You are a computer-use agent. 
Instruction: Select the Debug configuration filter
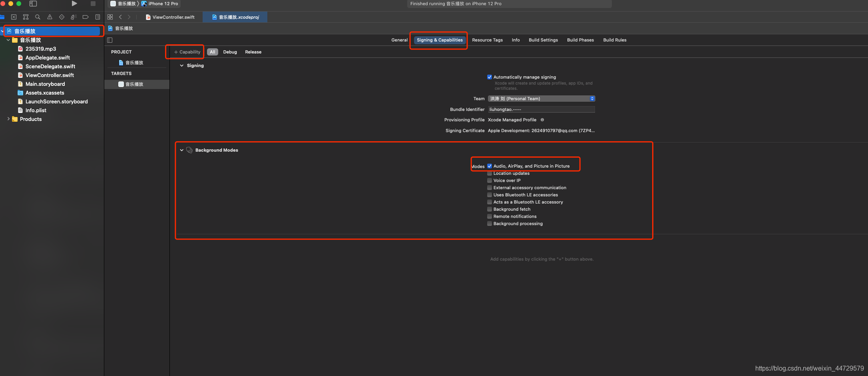tap(230, 52)
